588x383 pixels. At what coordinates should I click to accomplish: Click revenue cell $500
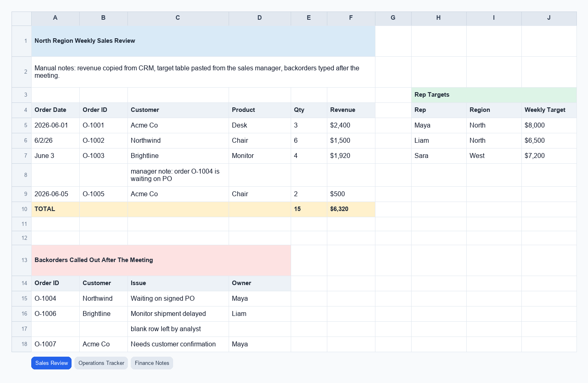(x=351, y=194)
